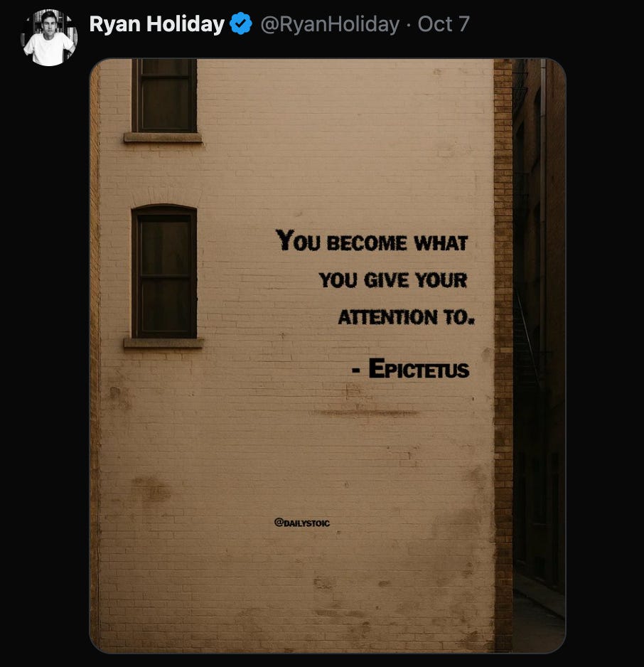Click the stone sill under arched window
The height and width of the screenshot is (667, 644).
tap(163, 343)
